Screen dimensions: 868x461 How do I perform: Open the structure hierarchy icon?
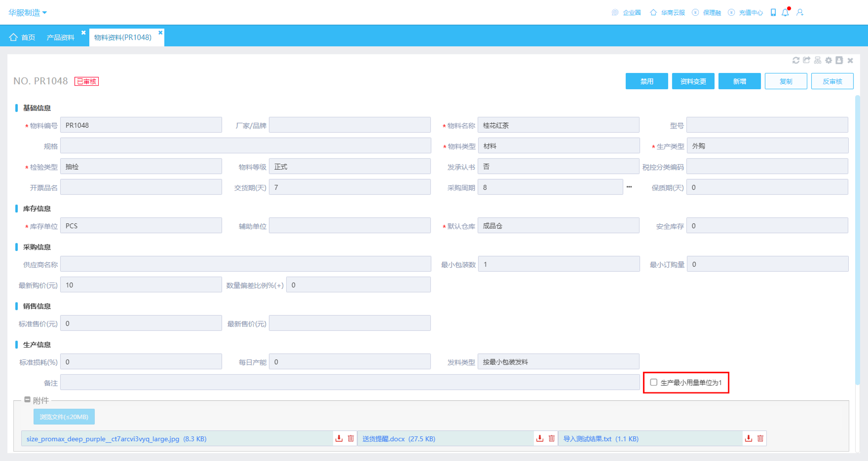818,60
